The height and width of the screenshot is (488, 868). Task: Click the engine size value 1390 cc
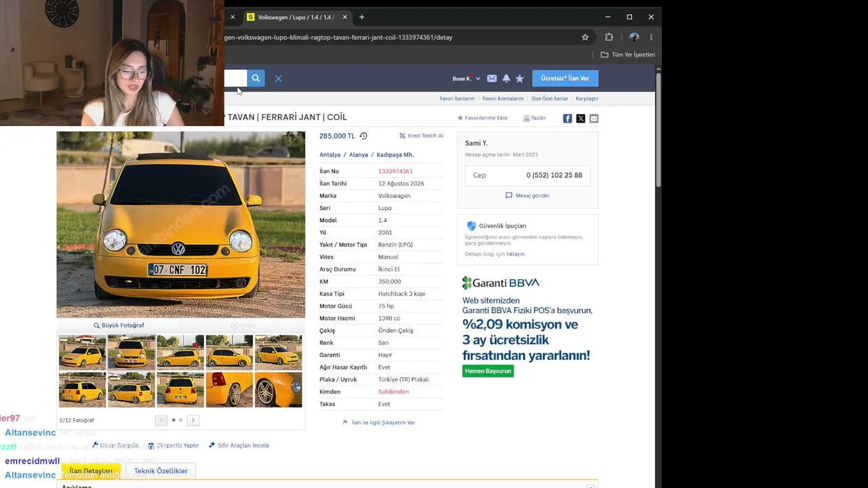[389, 319]
